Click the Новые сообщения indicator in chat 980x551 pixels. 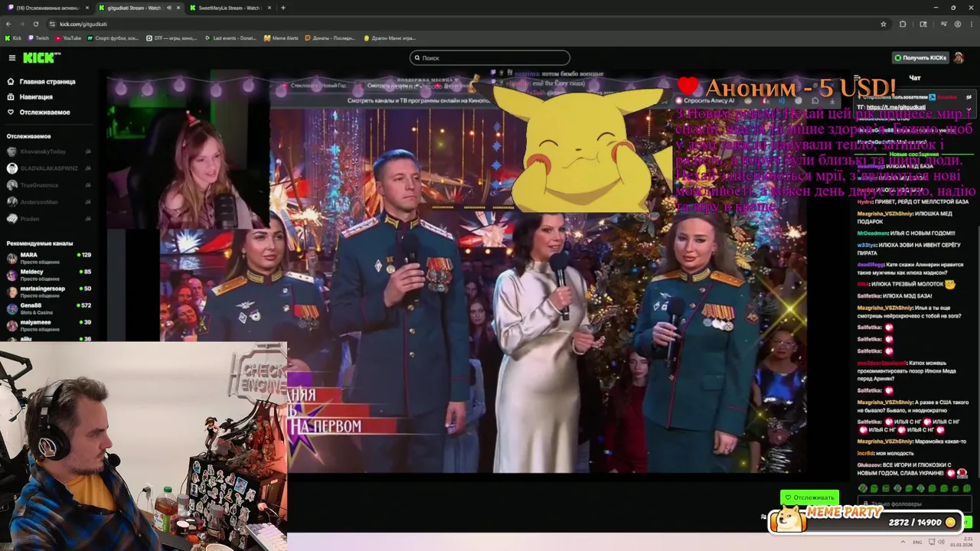click(x=913, y=155)
